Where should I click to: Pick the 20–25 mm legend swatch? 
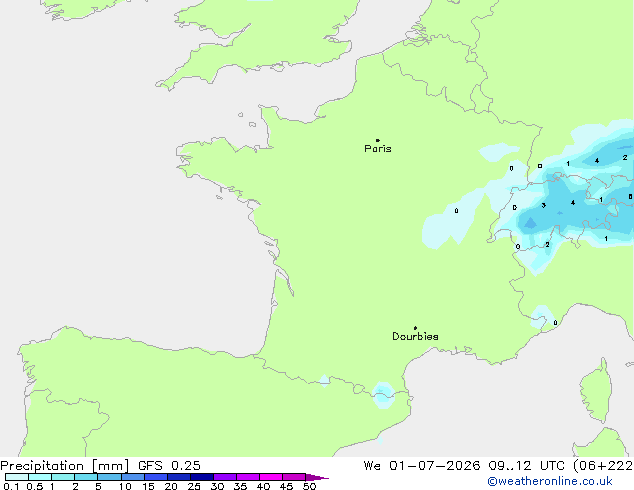(179, 477)
